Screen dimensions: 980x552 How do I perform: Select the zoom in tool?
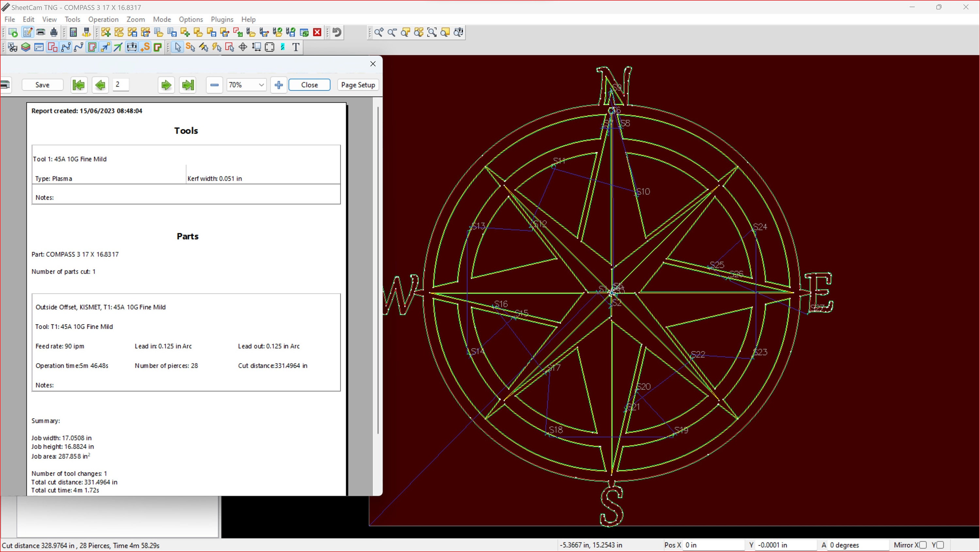[x=379, y=33]
